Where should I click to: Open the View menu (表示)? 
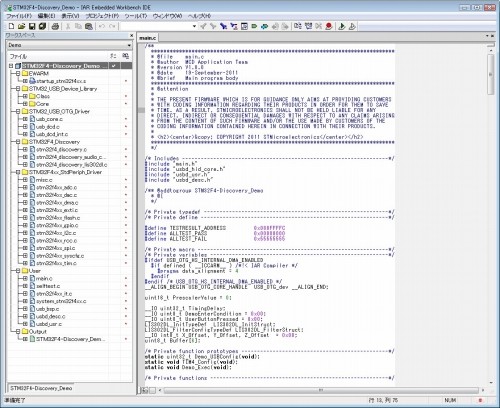pos(70,16)
